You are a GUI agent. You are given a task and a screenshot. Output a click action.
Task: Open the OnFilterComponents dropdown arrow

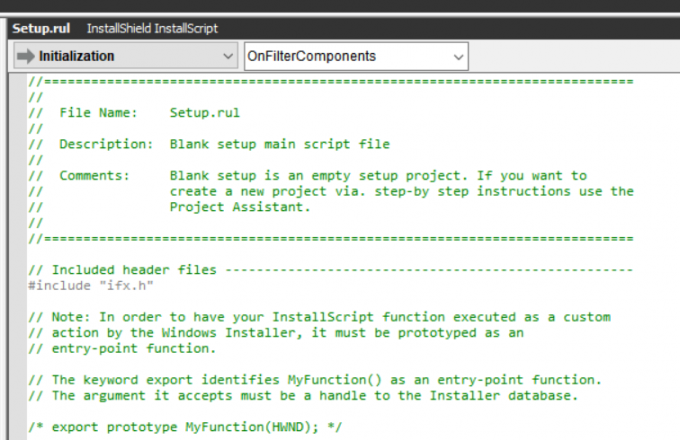pyautogui.click(x=458, y=57)
